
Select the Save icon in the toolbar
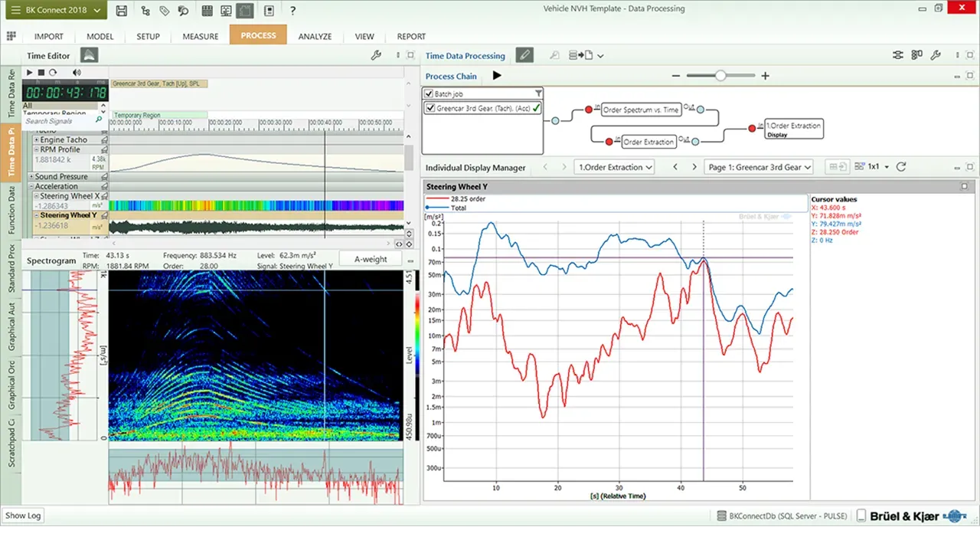click(122, 10)
